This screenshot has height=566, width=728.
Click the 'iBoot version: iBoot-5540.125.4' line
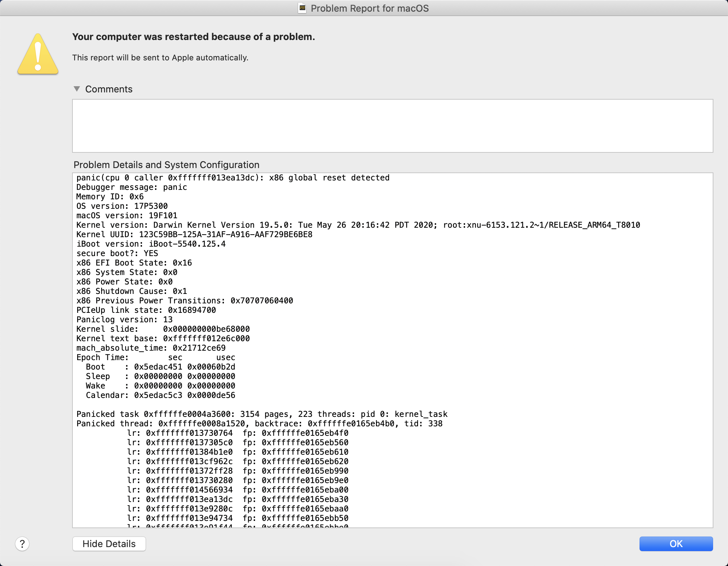[x=151, y=244]
